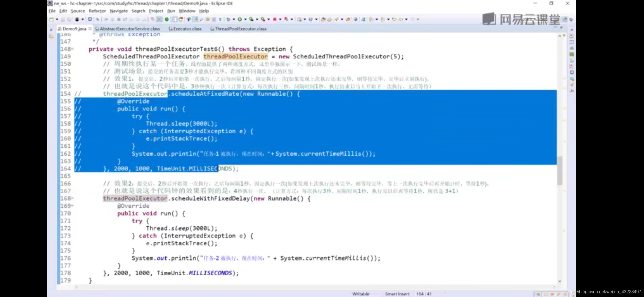
Task: Toggle Skip All Breakpoints icon
Action: coord(97,19)
